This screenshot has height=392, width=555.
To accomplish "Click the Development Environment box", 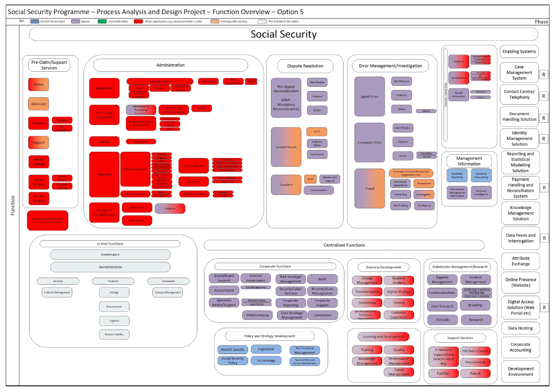I will point(521,372).
